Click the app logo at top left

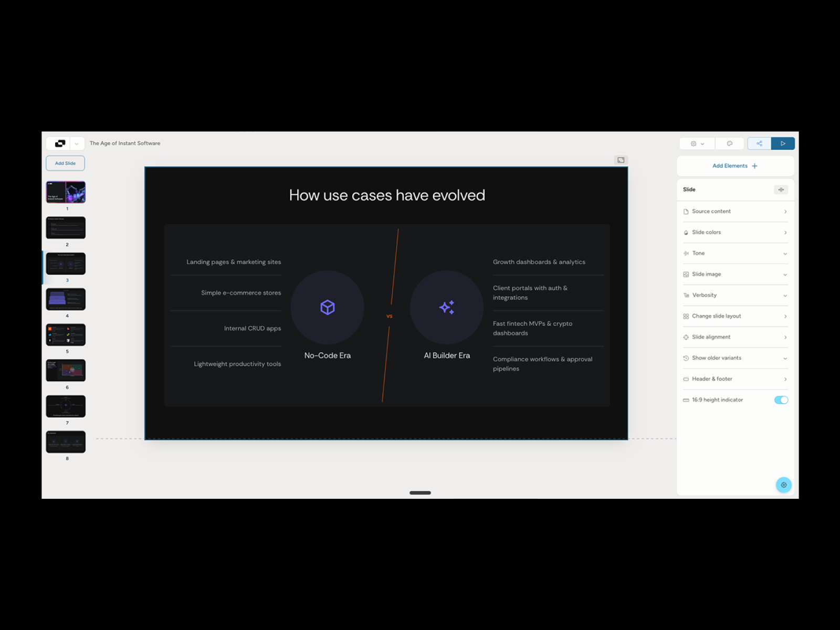(x=59, y=143)
